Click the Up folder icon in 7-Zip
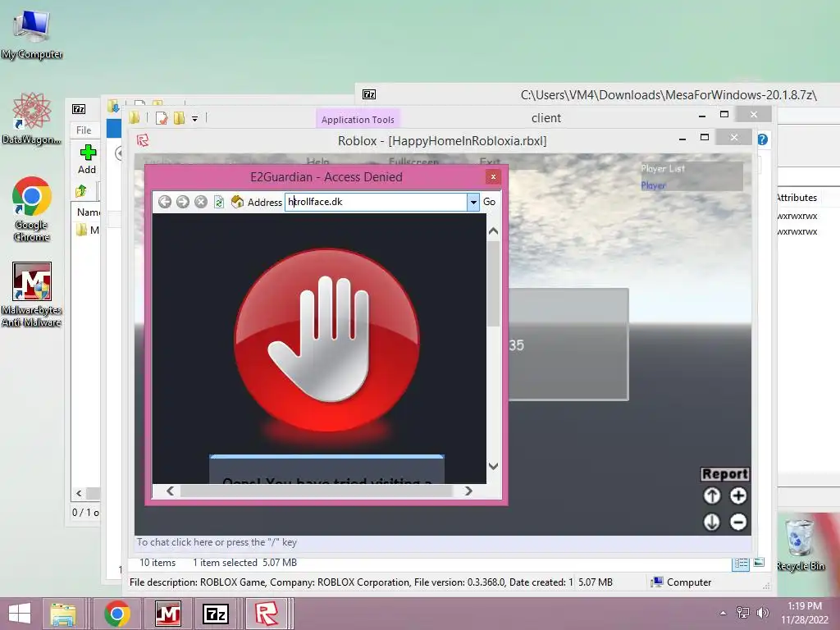The height and width of the screenshot is (630, 840). tap(81, 190)
